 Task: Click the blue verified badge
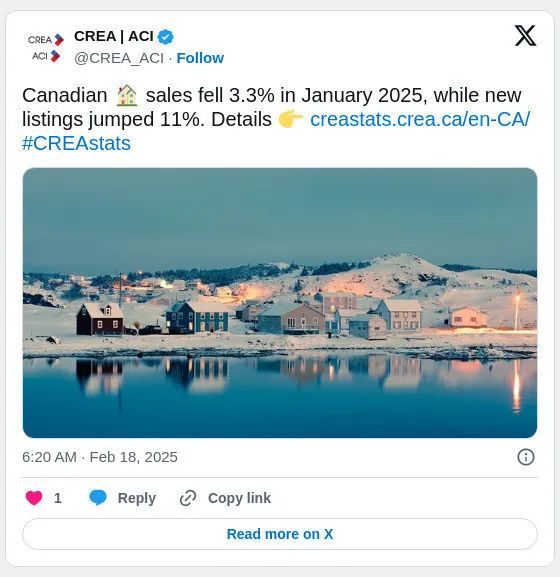click(x=166, y=37)
